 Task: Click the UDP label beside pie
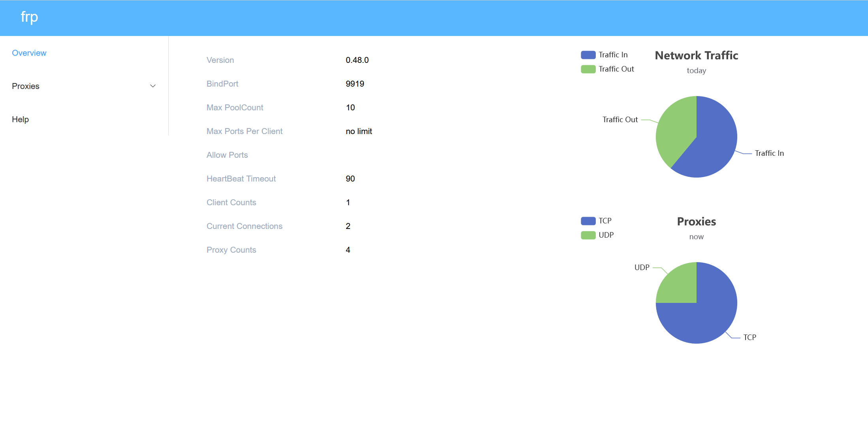642,268
